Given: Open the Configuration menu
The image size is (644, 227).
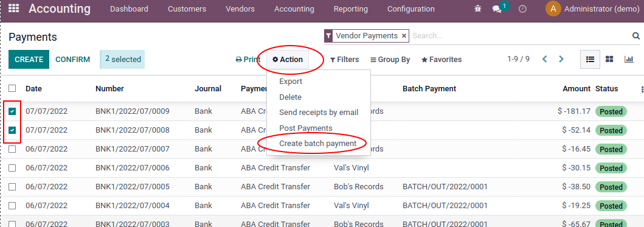Looking at the screenshot, I should (410, 9).
